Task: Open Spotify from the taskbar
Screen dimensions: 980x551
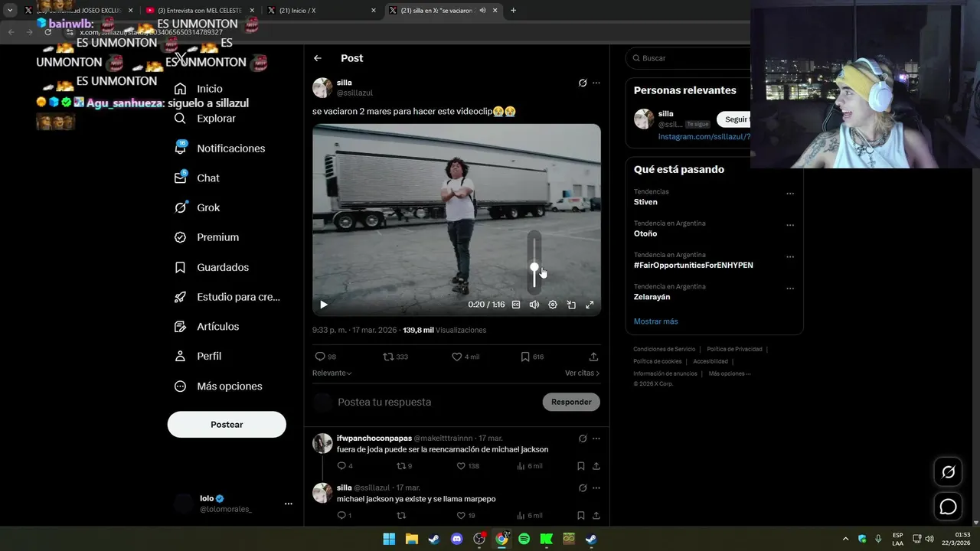Action: 524,539
